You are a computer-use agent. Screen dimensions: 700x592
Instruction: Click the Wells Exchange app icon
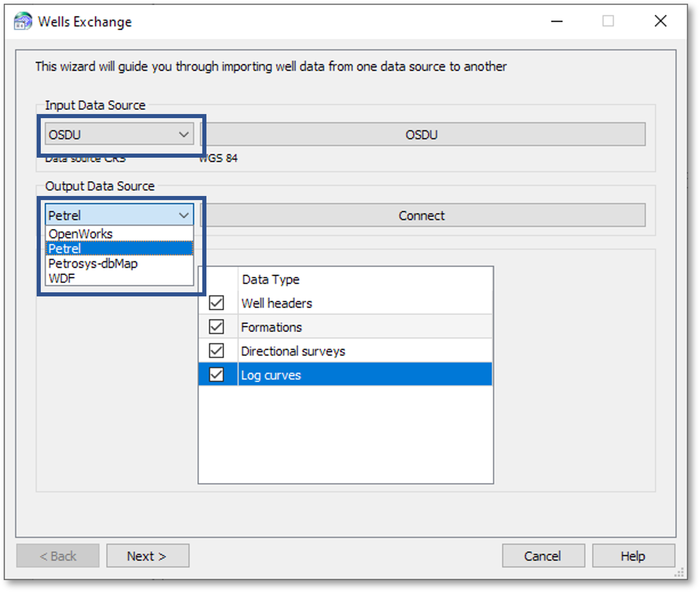(x=23, y=21)
